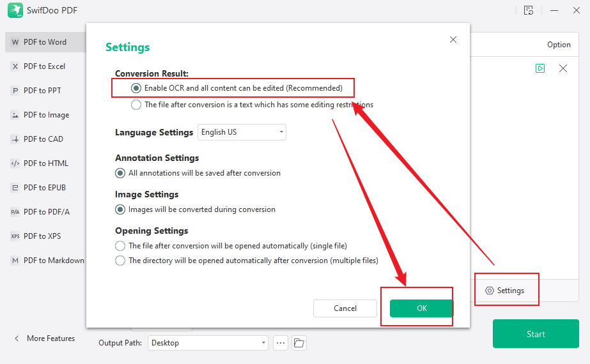The height and width of the screenshot is (364, 590).
Task: Open the Output Path Desktop dropdown
Action: (x=208, y=343)
